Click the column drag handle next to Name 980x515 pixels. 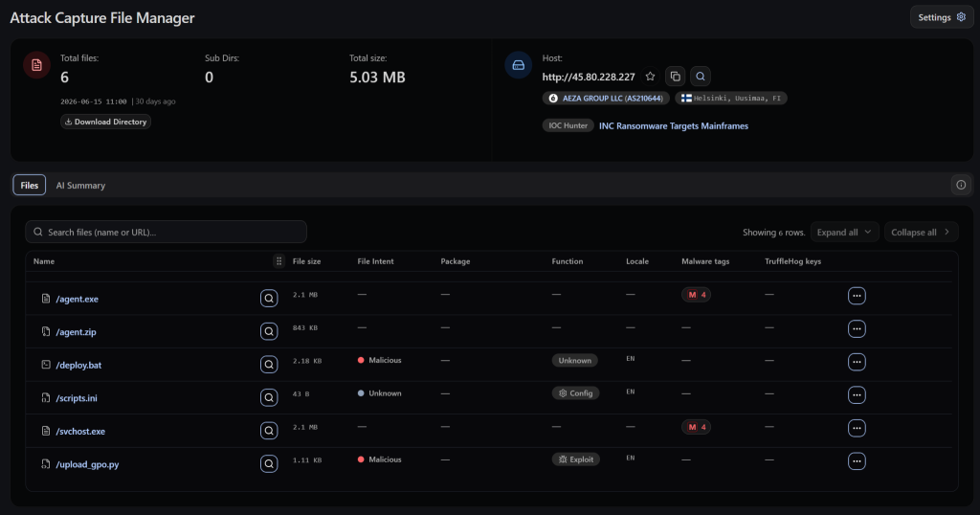point(278,261)
